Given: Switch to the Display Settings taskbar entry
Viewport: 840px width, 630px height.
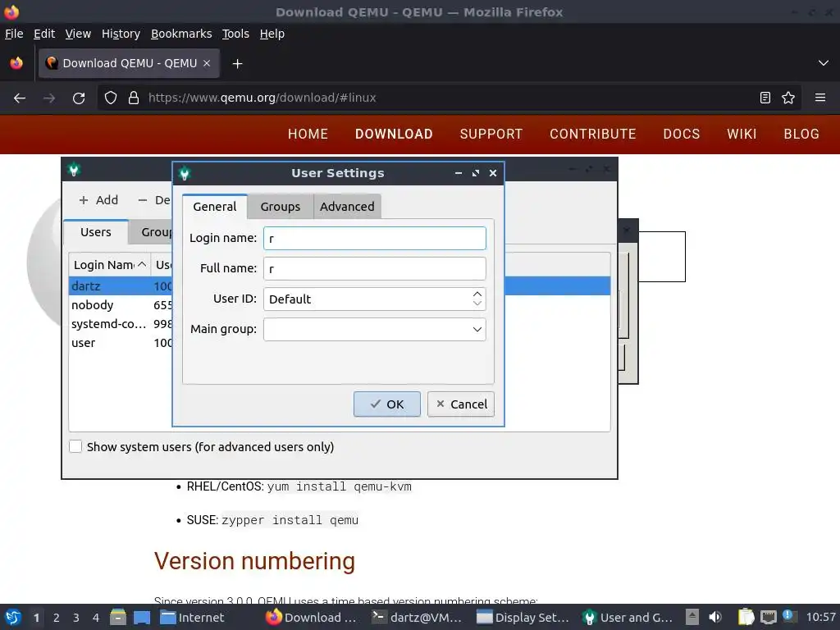Looking at the screenshot, I should pyautogui.click(x=523, y=618).
